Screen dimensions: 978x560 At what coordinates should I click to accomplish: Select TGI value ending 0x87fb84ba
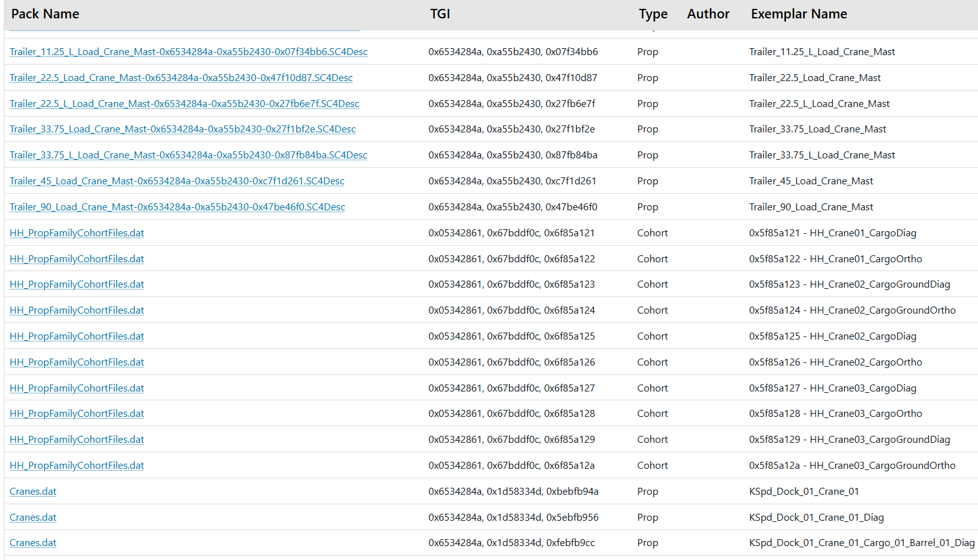[x=513, y=155]
